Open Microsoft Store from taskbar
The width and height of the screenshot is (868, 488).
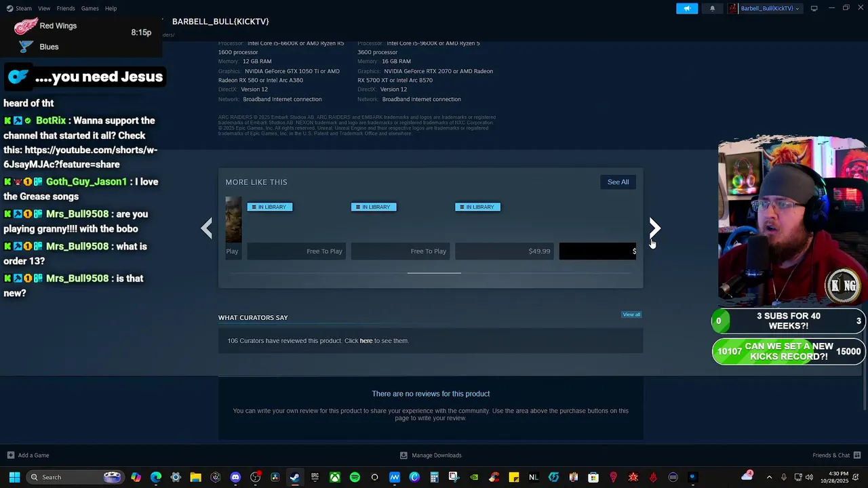[593, 477]
